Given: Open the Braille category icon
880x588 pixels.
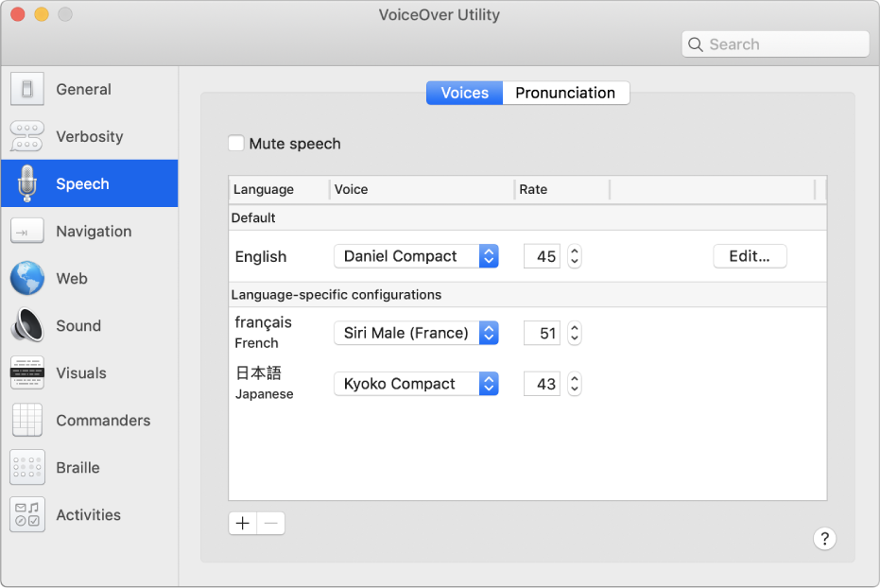Looking at the screenshot, I should tap(26, 468).
